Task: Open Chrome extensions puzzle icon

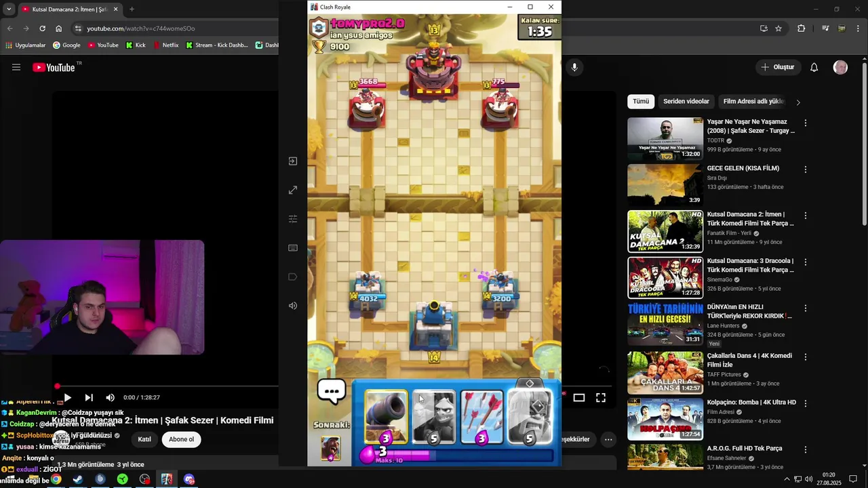Action: point(802,28)
